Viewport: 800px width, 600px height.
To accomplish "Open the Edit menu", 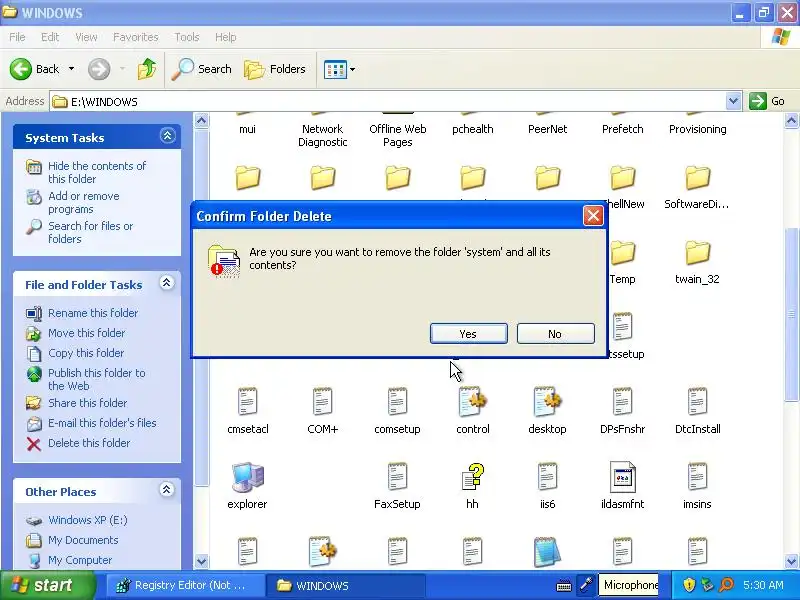I will pyautogui.click(x=50, y=37).
